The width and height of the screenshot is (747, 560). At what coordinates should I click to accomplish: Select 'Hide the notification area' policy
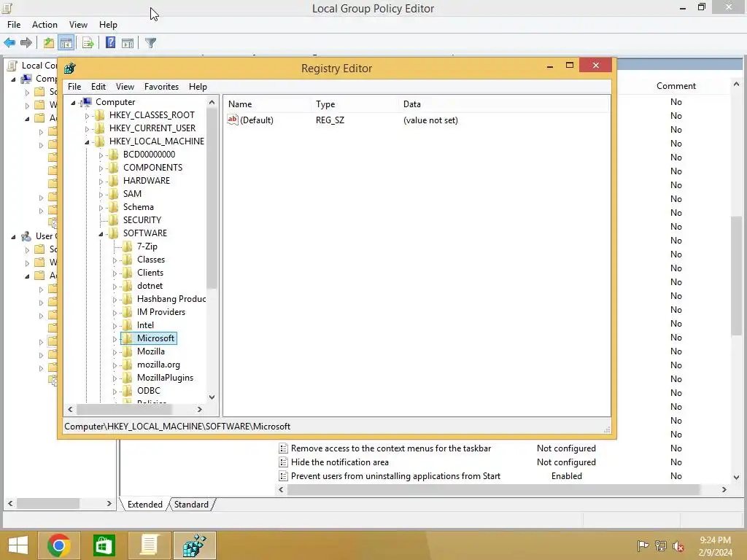tap(340, 462)
